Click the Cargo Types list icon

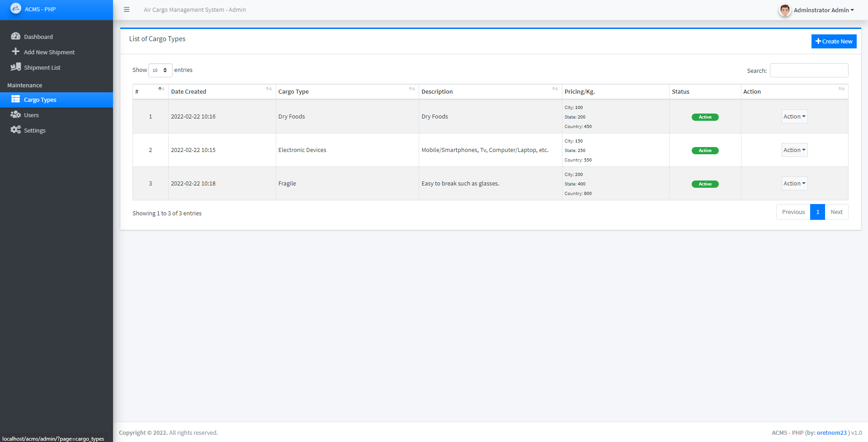click(16, 99)
